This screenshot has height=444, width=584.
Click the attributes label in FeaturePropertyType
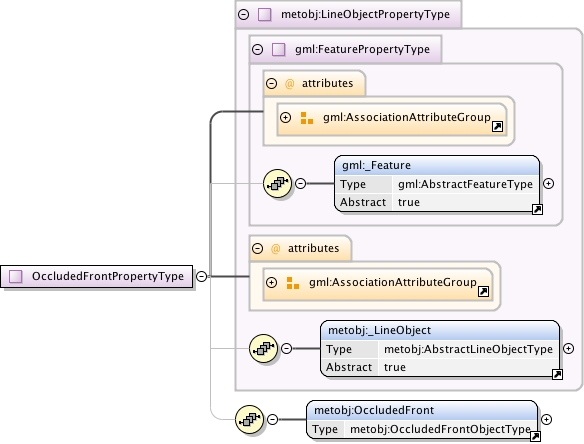(x=328, y=83)
